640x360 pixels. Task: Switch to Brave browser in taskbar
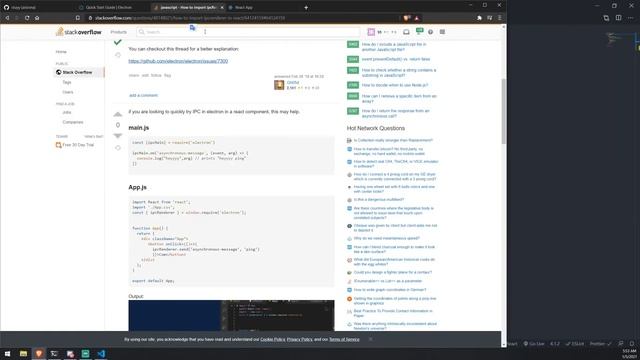(39, 353)
